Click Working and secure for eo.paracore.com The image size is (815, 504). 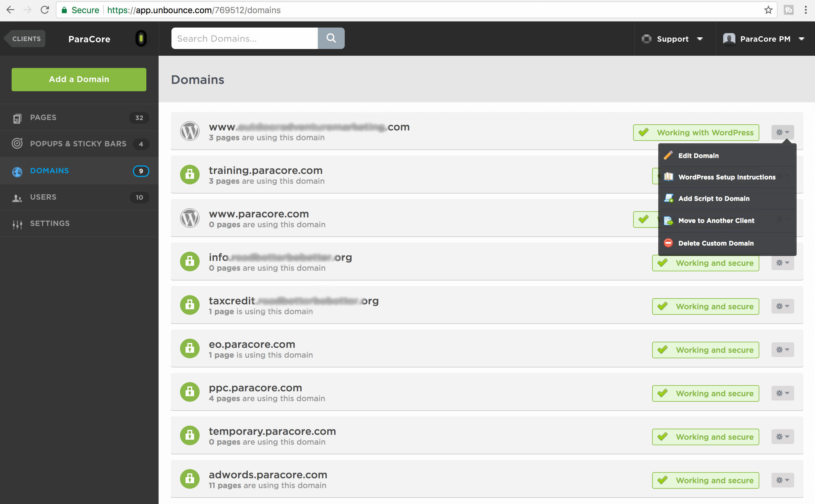[x=705, y=350]
